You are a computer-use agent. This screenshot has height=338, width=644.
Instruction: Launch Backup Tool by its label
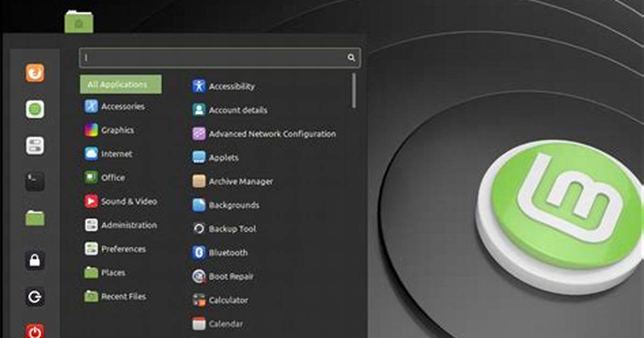pyautogui.click(x=232, y=229)
